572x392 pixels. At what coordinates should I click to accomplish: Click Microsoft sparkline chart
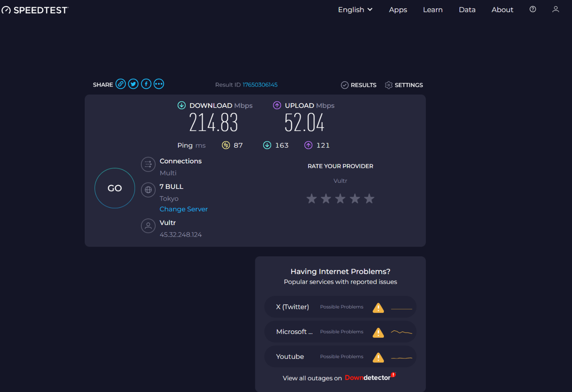(x=401, y=332)
